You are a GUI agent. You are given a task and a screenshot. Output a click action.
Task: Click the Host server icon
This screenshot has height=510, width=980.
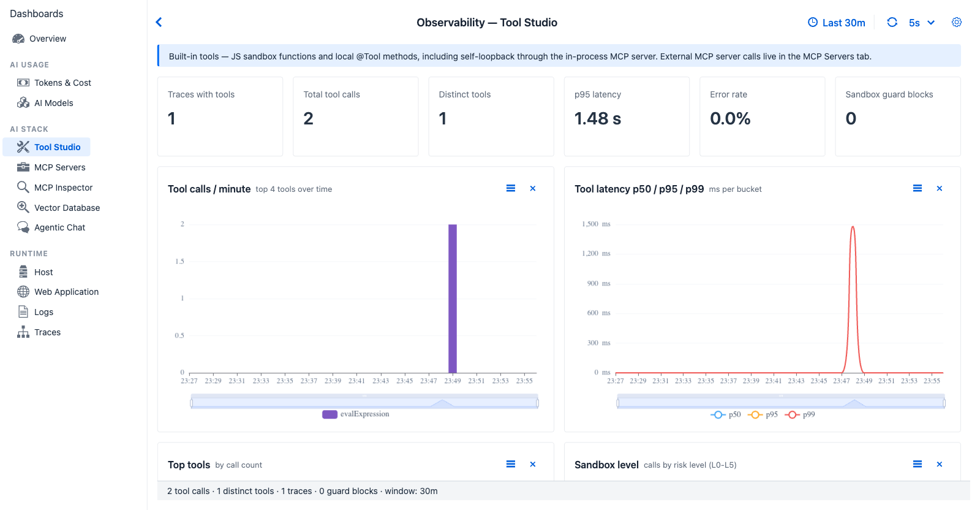23,272
